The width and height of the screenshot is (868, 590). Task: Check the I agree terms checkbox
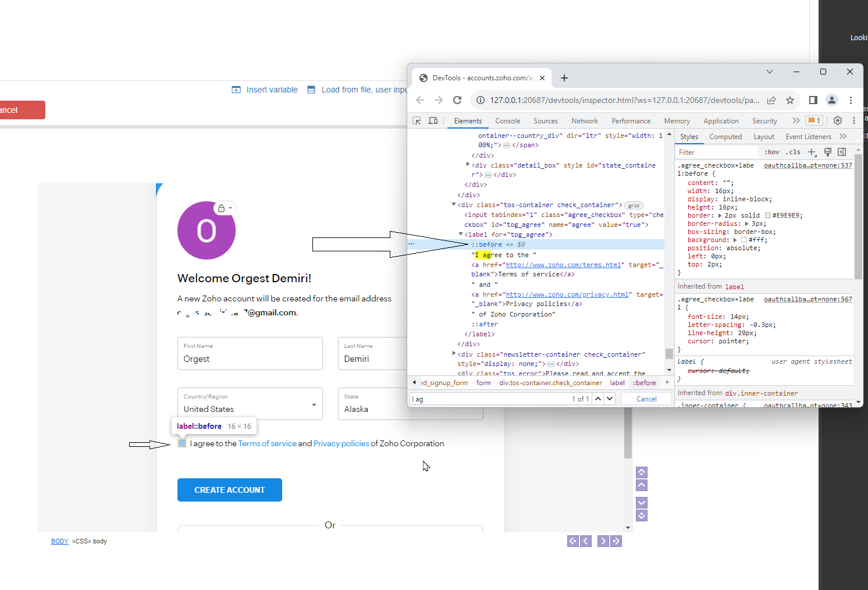pyautogui.click(x=182, y=443)
